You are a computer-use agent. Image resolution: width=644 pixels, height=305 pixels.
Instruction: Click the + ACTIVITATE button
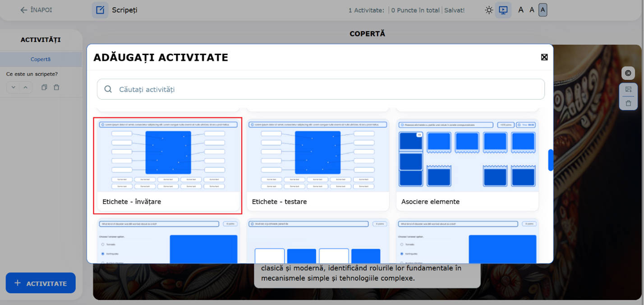[41, 283]
